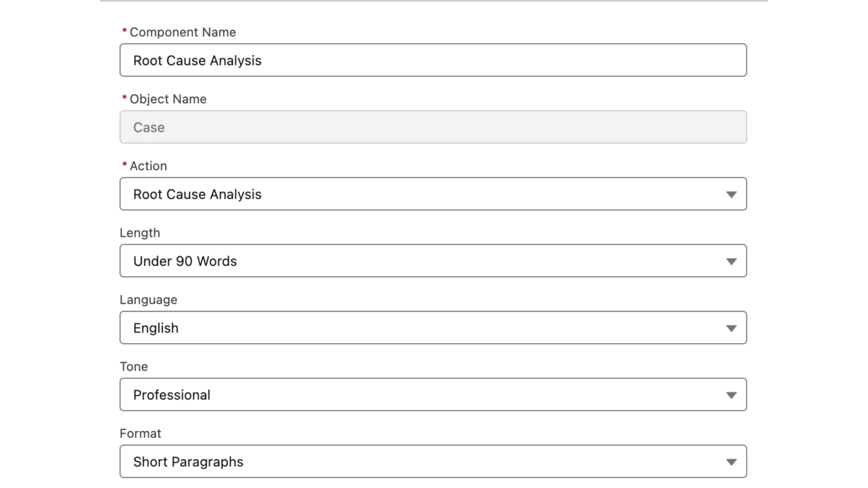Click the Length field label

(x=140, y=233)
